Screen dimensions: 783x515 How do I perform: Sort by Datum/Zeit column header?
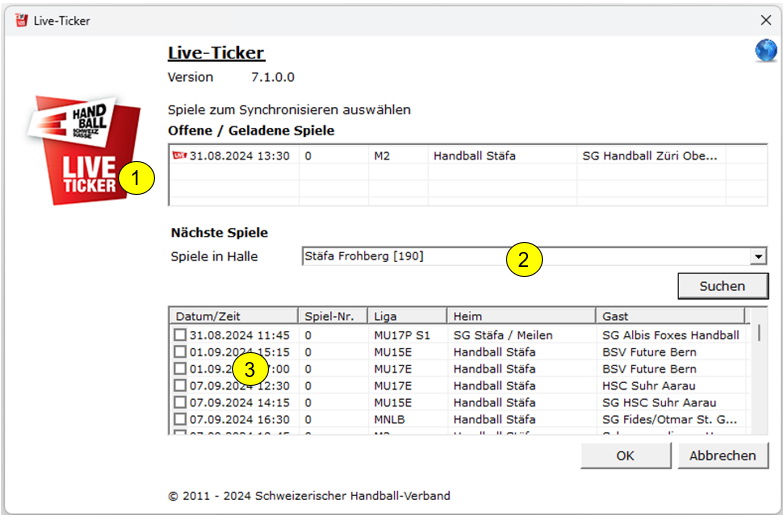tap(233, 316)
